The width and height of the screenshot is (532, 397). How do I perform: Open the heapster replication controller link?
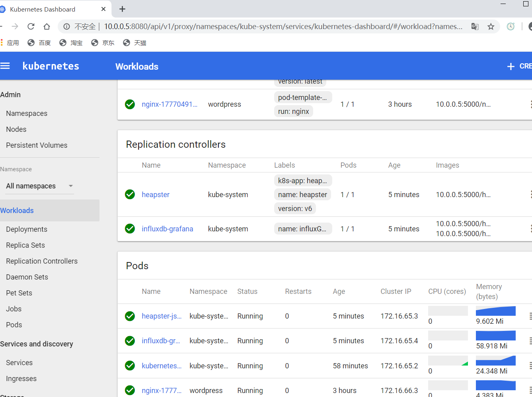click(156, 195)
